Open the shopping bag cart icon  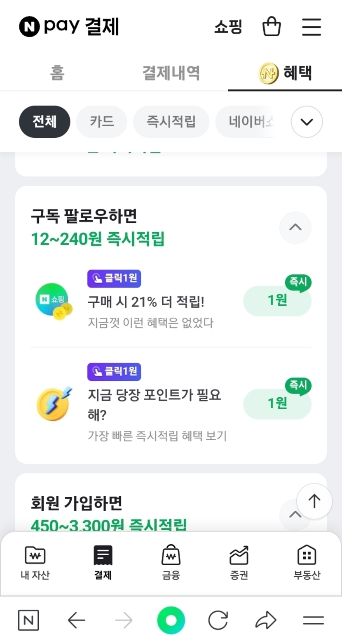point(272,27)
